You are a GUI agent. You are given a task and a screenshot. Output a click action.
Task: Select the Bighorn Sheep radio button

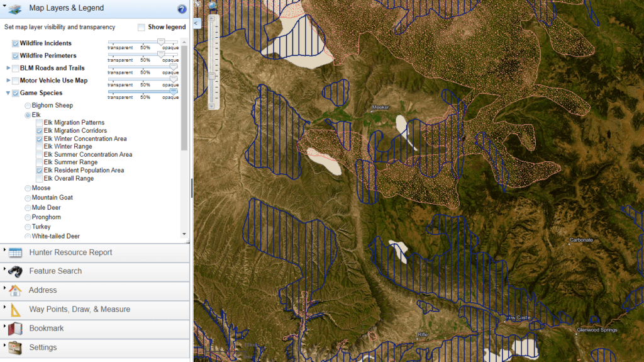pos(28,106)
